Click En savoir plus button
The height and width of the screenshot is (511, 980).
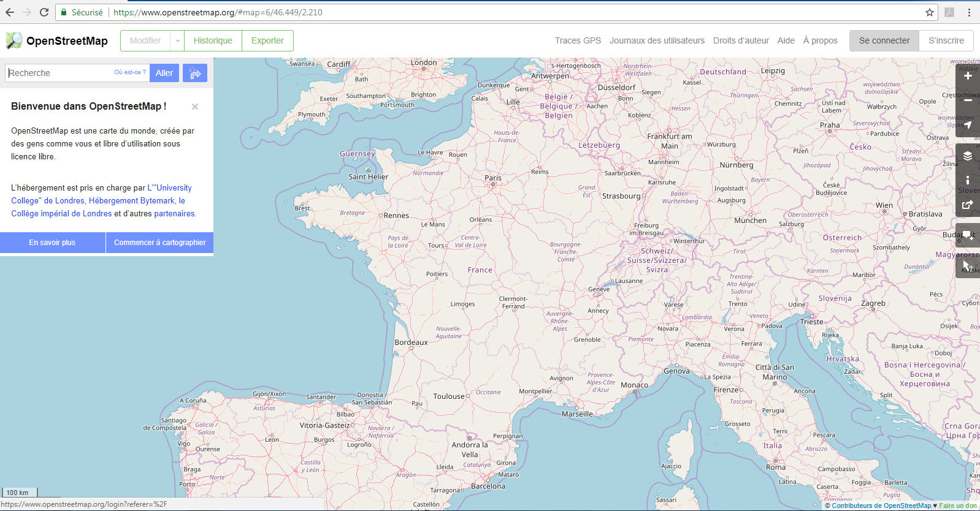pos(52,243)
